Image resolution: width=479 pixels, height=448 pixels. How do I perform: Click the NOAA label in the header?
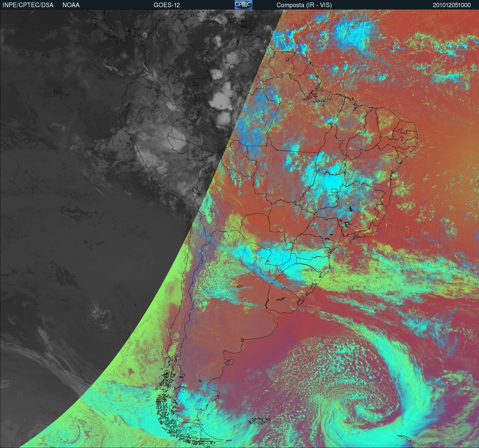click(x=71, y=5)
